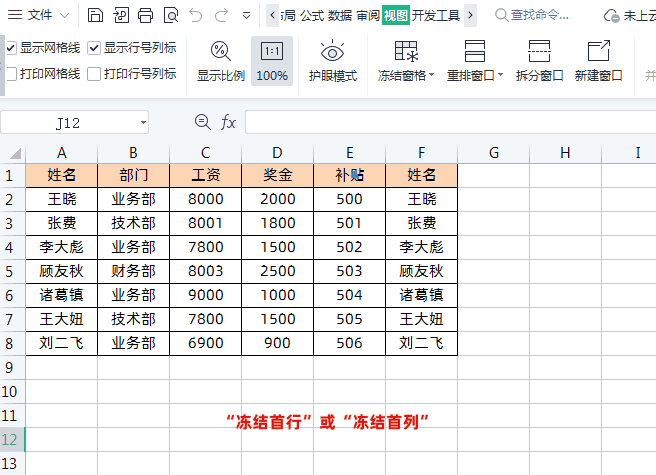
Task: Click cell with value 900
Action: coord(277,343)
